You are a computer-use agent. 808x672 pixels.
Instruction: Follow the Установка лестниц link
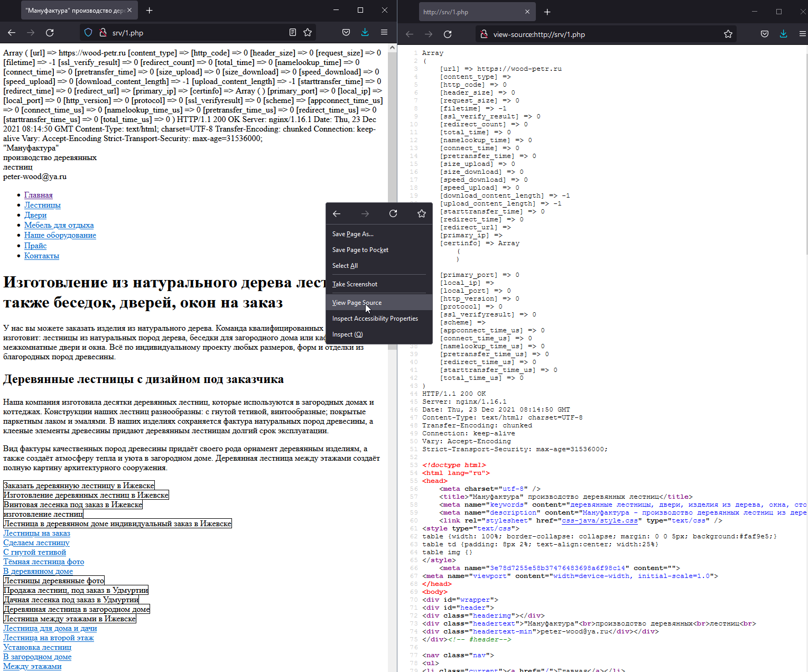(x=37, y=647)
